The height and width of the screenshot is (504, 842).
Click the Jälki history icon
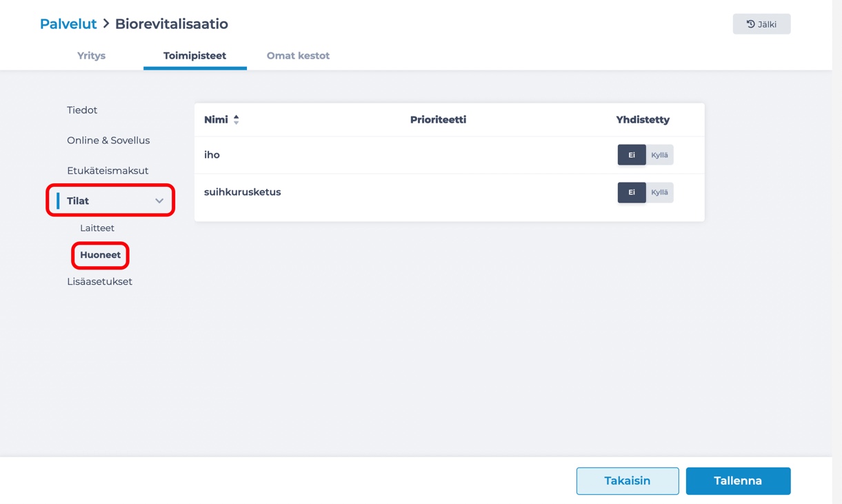click(x=750, y=24)
